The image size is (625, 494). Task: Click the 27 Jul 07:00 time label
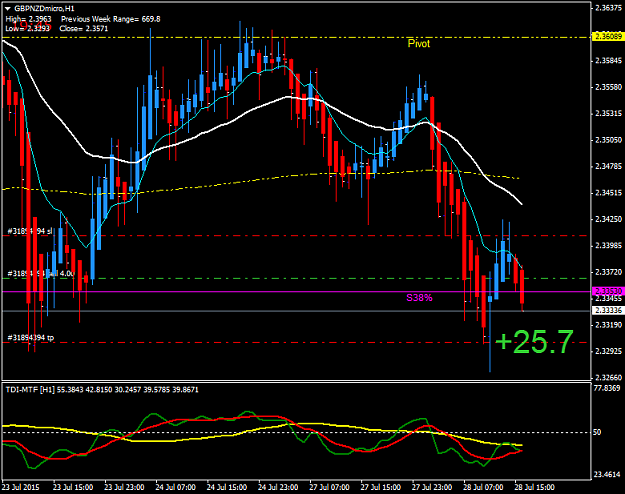coord(329,487)
